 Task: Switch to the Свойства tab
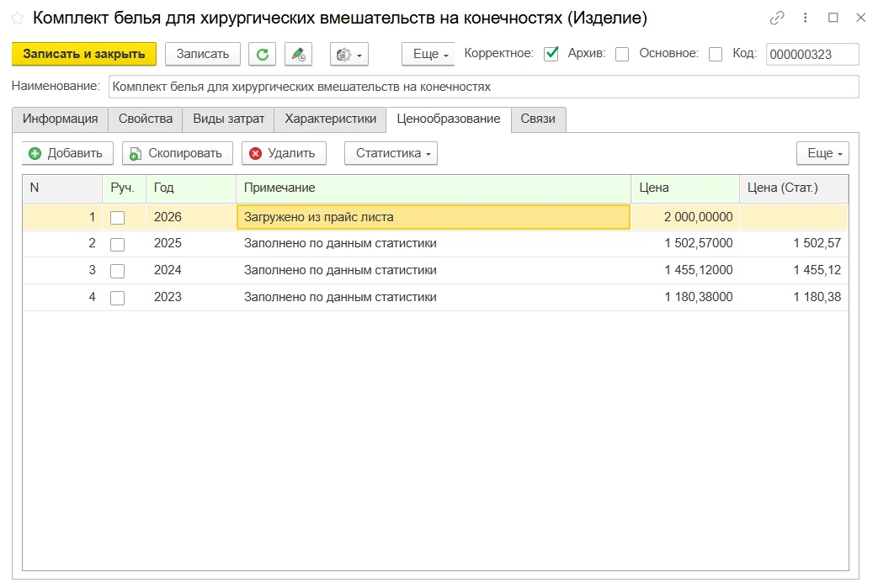pos(146,119)
